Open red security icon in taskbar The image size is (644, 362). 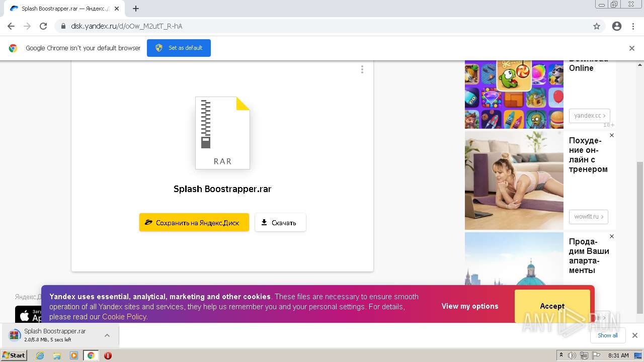108,355
